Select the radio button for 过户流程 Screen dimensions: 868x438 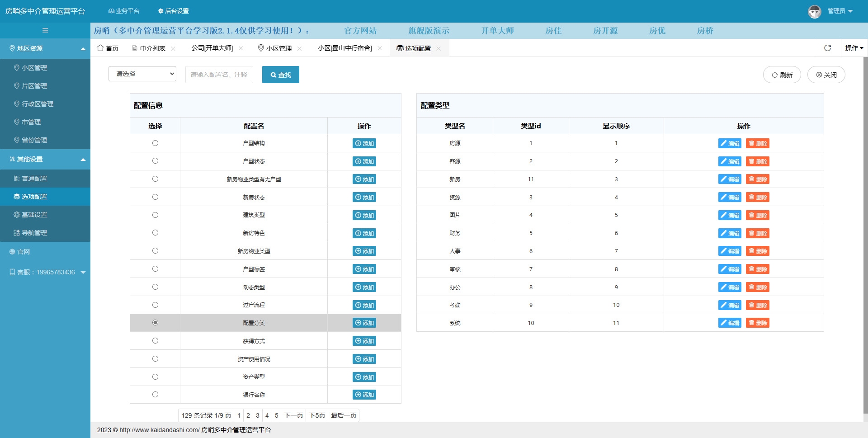point(155,305)
